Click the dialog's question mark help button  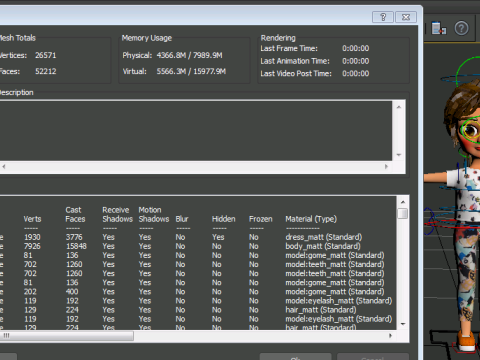[383, 17]
